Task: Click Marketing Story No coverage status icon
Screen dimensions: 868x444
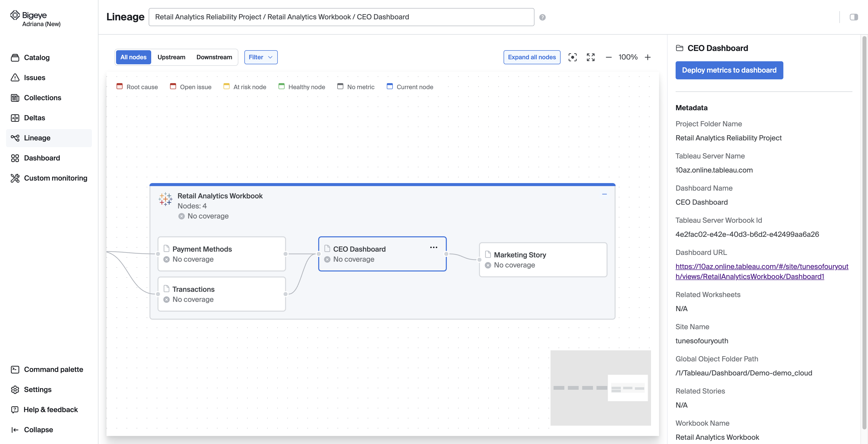Action: tap(487, 265)
